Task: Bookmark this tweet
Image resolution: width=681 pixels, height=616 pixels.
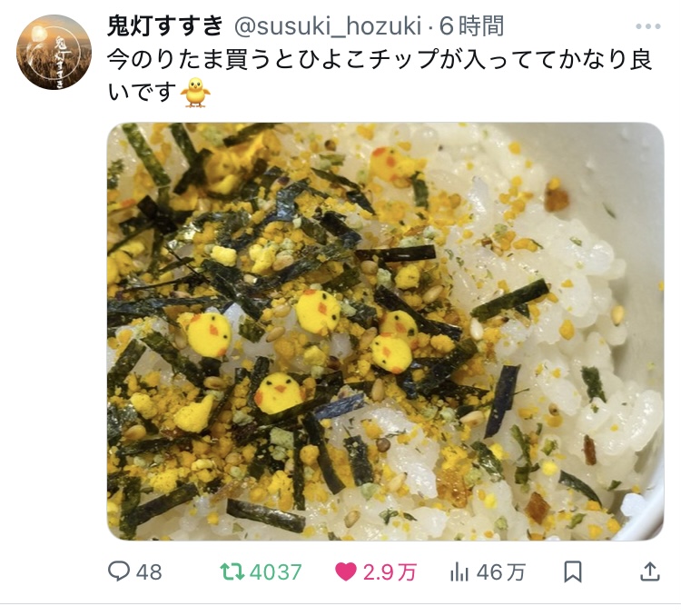Action: (572, 572)
